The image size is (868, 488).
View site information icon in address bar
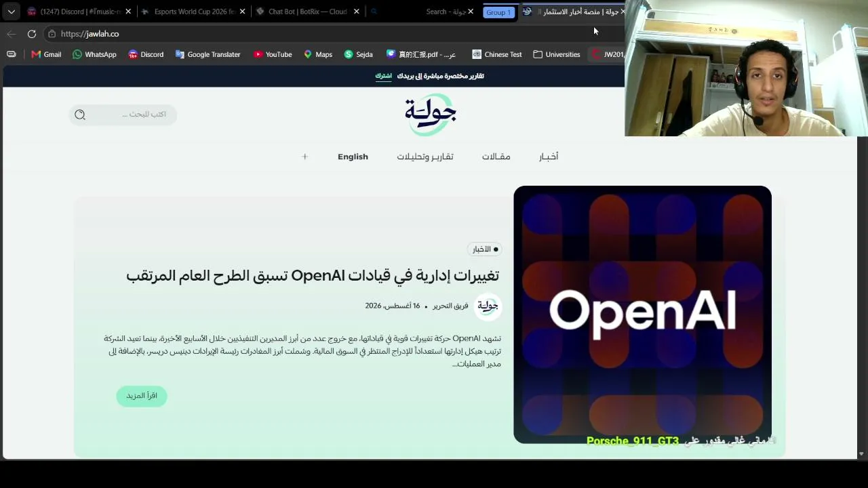52,34
